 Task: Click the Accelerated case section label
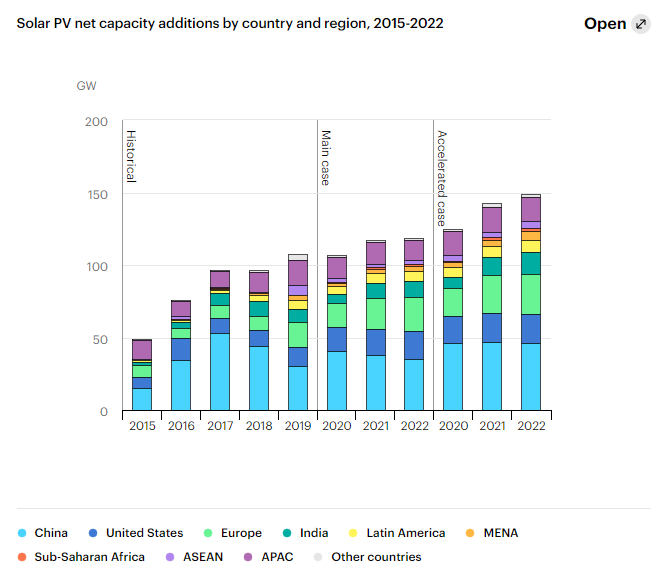(x=442, y=178)
